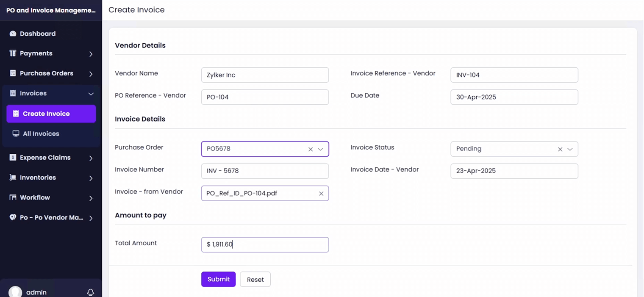The image size is (644, 297).
Task: Open All Invoices from the Invoices menu
Action: pyautogui.click(x=41, y=133)
